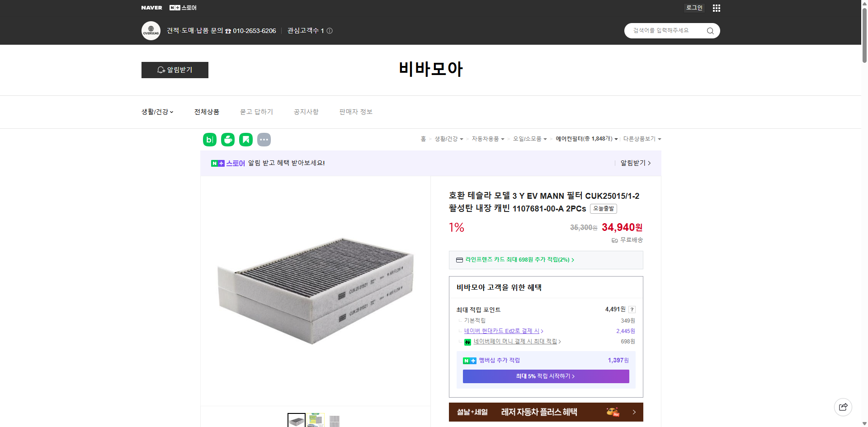Switch to the 전체상품 tab
Viewport: 868px width, 427px height.
206,112
